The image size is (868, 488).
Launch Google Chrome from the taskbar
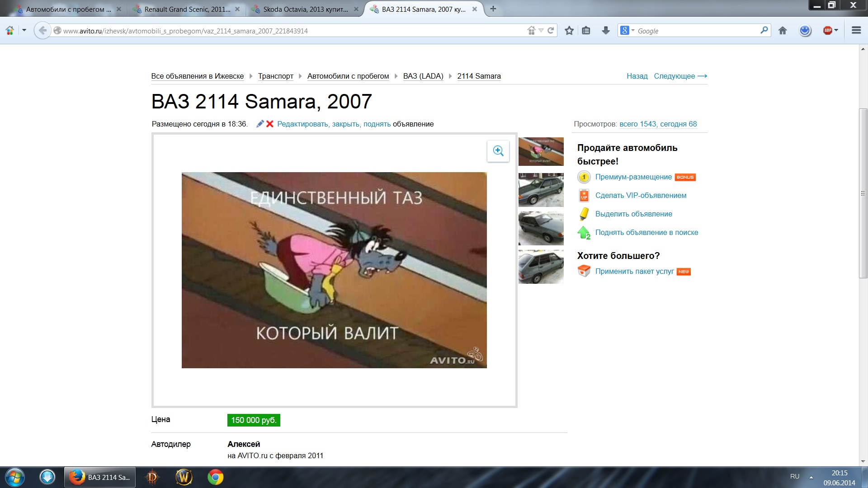coord(216,477)
